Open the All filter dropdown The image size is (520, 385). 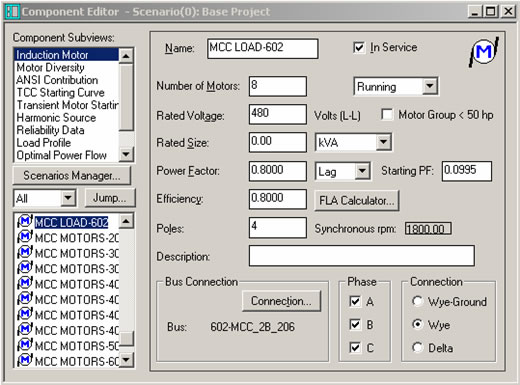(x=68, y=198)
